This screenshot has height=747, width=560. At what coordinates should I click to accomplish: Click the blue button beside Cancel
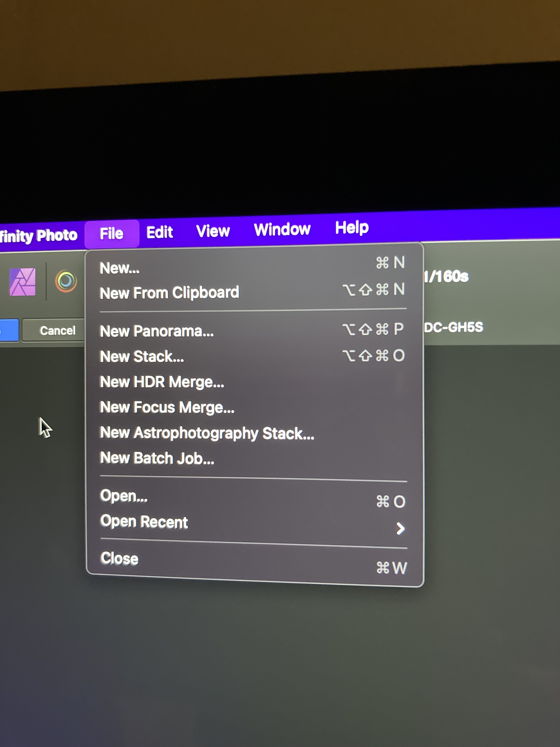coord(9,330)
